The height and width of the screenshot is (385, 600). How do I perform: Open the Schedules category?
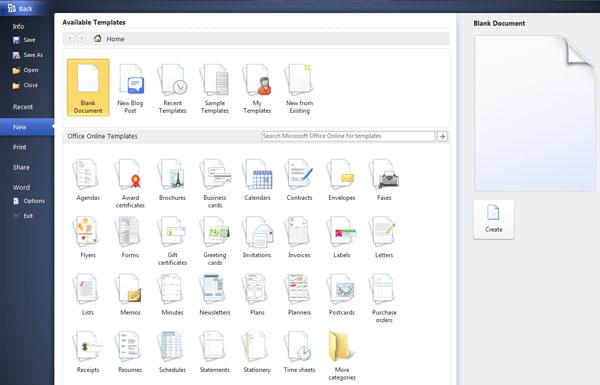pos(173,352)
